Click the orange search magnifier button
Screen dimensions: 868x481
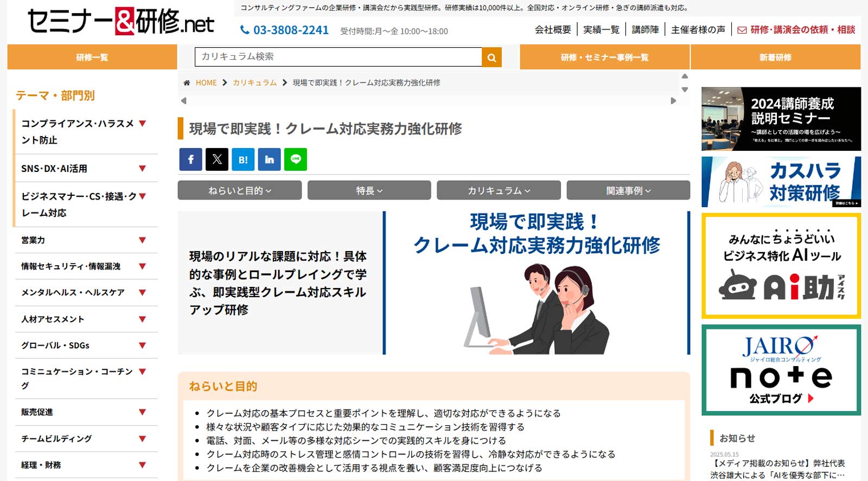pyautogui.click(x=492, y=57)
